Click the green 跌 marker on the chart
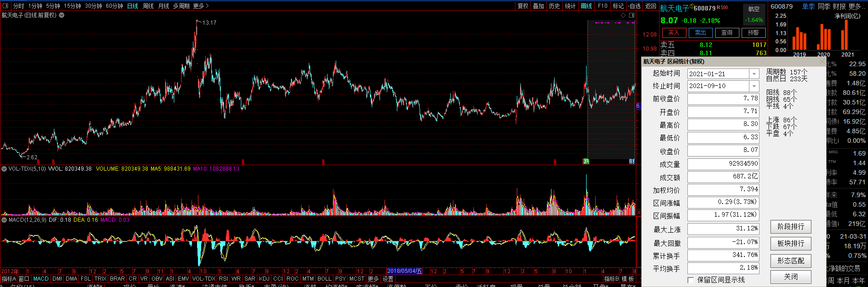Viewport: 868px width, 287px height. tap(586, 162)
